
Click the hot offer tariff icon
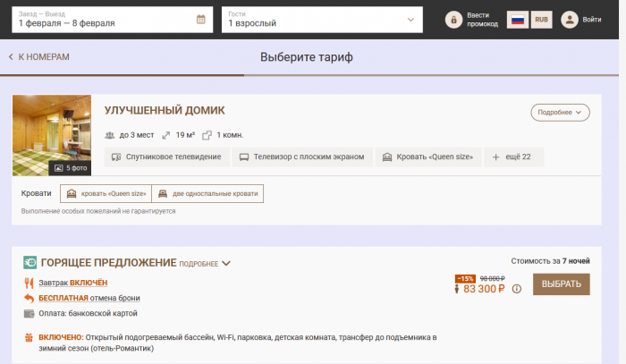(30, 263)
